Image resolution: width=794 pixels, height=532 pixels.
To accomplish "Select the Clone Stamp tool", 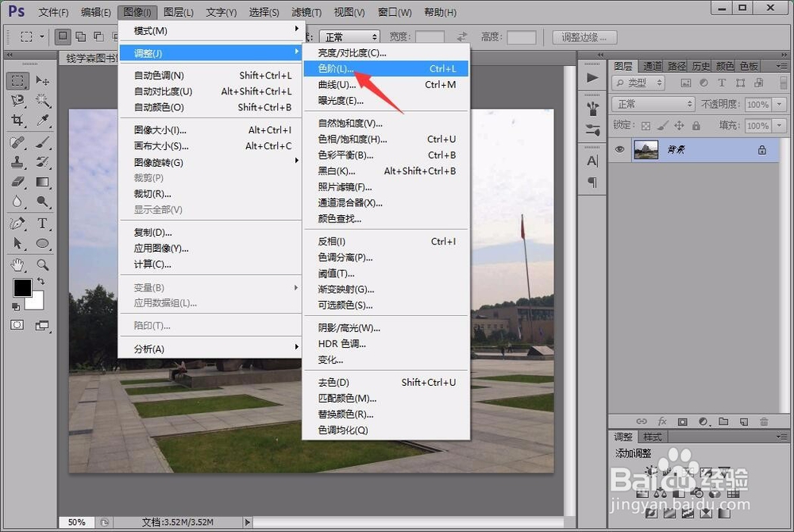I will (x=17, y=162).
